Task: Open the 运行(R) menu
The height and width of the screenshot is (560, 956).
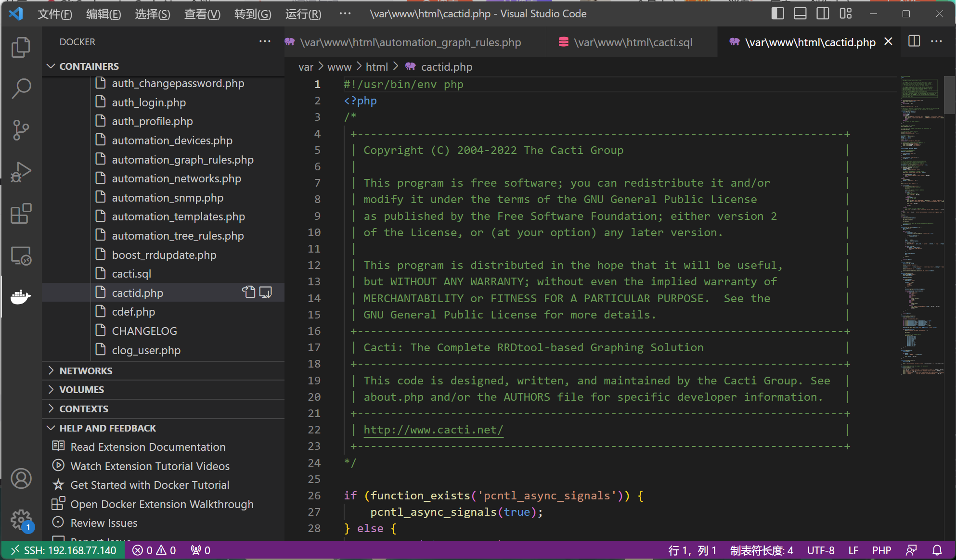Action: (303, 14)
